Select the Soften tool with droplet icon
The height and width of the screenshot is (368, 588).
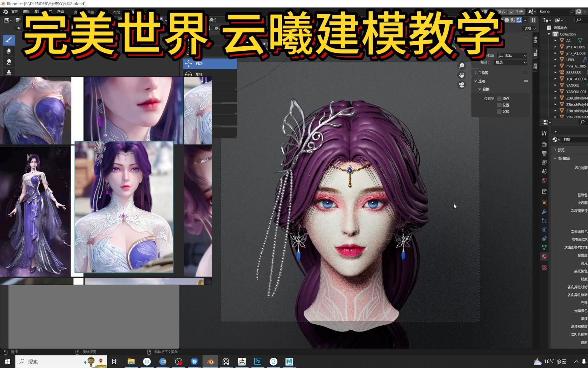[9, 51]
